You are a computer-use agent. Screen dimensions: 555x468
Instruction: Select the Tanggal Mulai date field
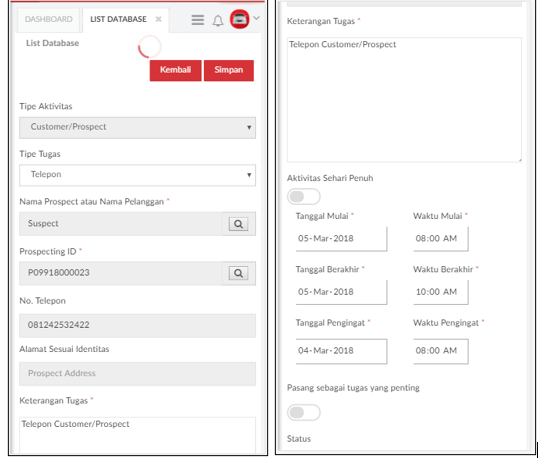coord(341,239)
